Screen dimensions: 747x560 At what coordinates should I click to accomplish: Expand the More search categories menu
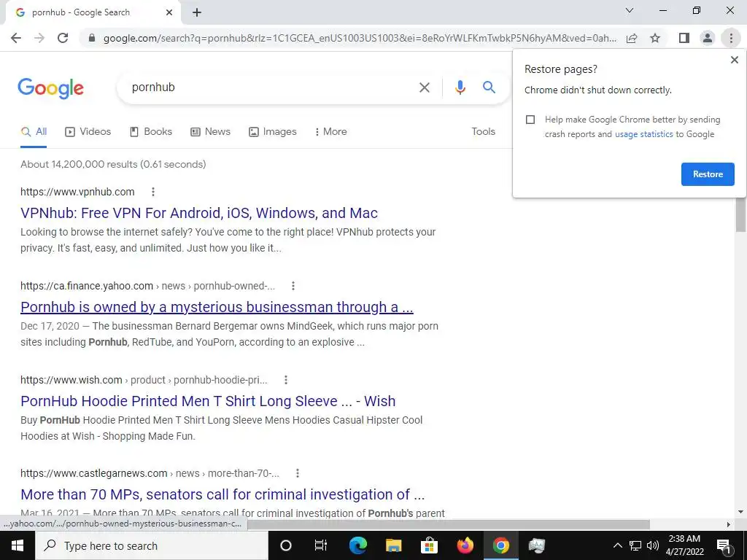(330, 132)
